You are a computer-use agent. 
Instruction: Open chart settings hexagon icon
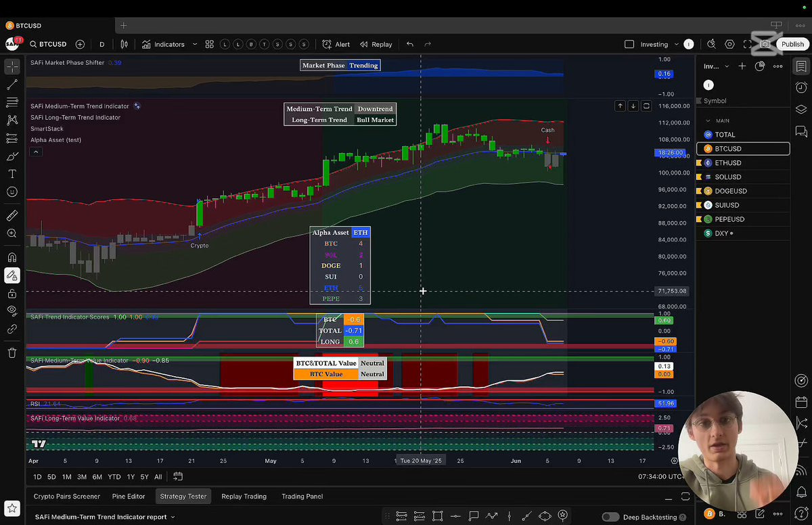pyautogui.click(x=729, y=45)
